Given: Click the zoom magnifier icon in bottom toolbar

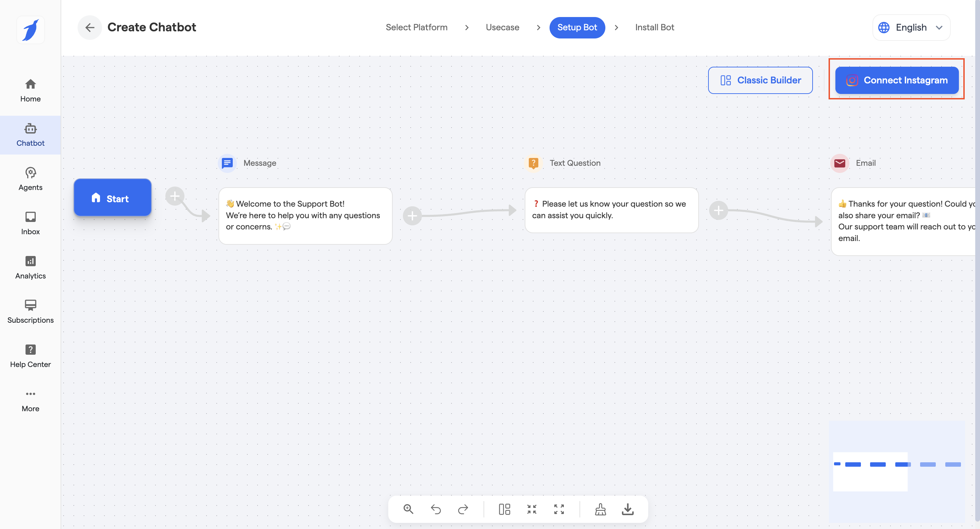Looking at the screenshot, I should coord(408,509).
